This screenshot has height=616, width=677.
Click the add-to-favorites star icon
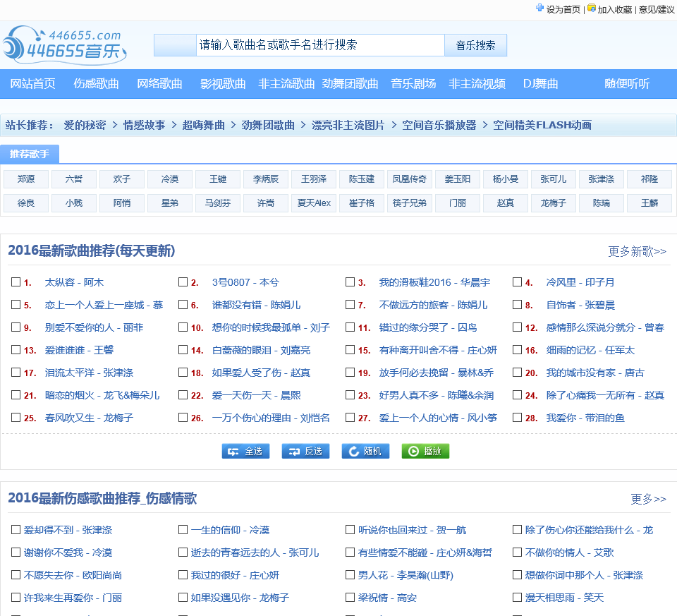[592, 8]
